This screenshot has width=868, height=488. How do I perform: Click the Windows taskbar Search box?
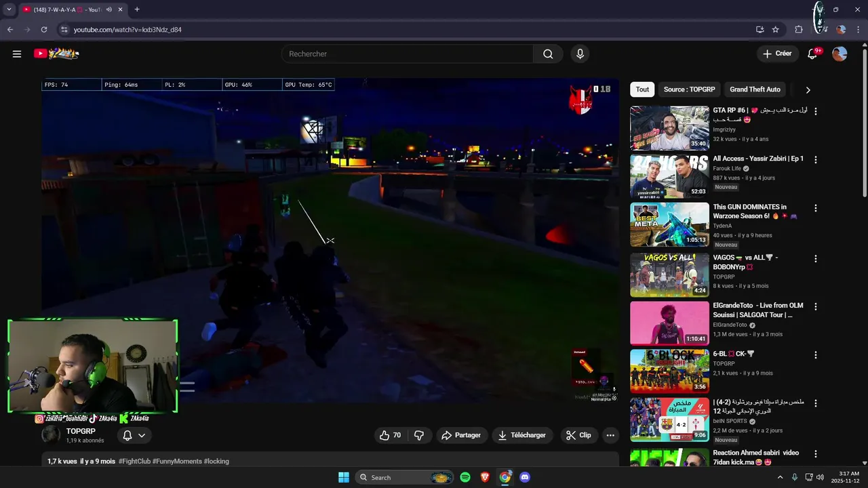[404, 477]
